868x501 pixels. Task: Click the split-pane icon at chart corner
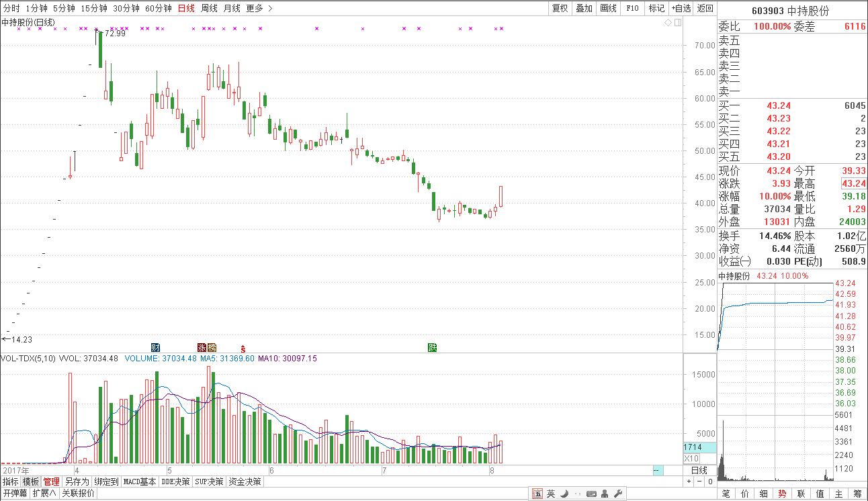(x=677, y=23)
